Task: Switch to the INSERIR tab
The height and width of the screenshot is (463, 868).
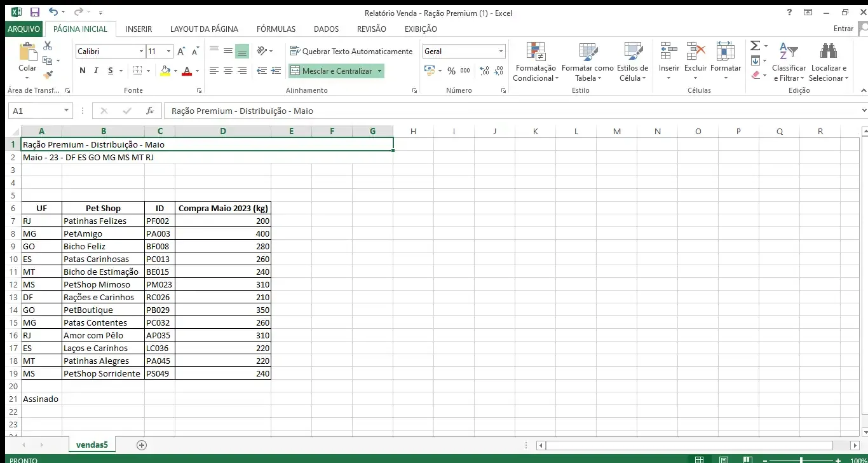Action: (x=139, y=29)
